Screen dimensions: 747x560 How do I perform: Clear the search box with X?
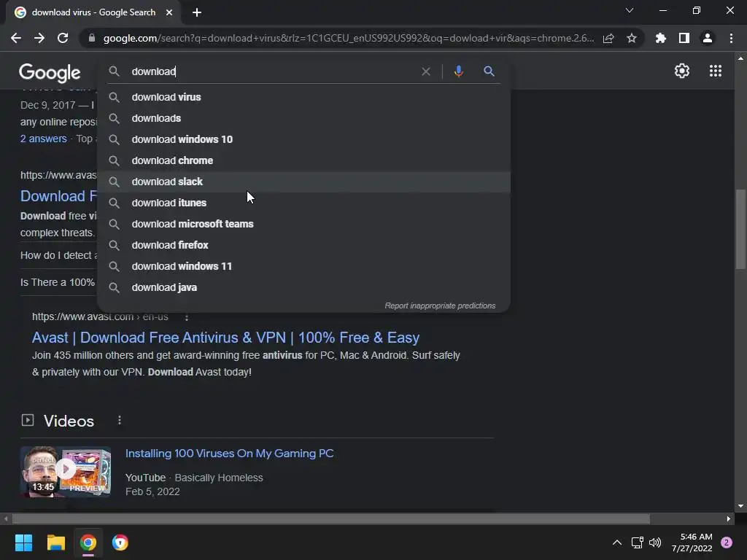pos(426,71)
